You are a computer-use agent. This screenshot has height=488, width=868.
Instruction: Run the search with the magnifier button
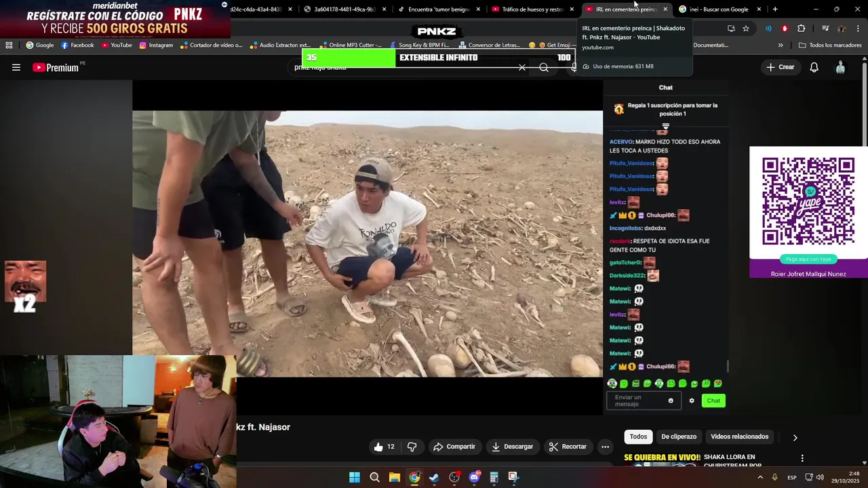[544, 67]
